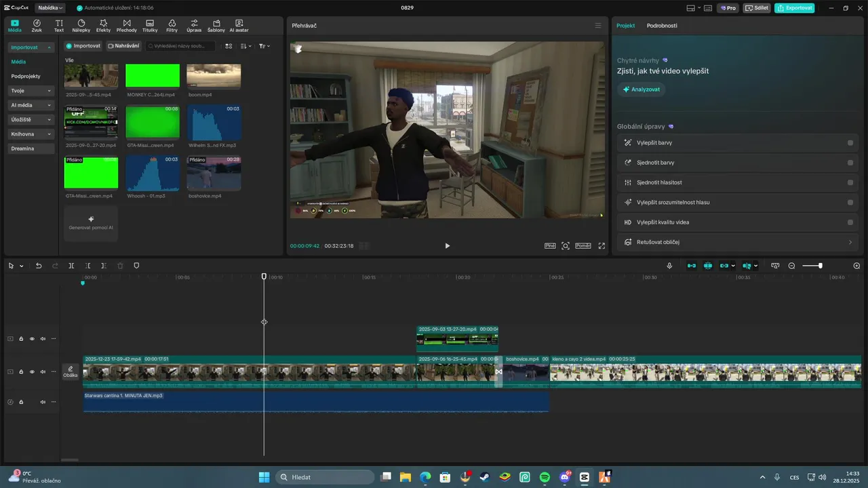Toggle the Vylepšit kvalitu videa checkbox
868x488 pixels.
pos(850,222)
